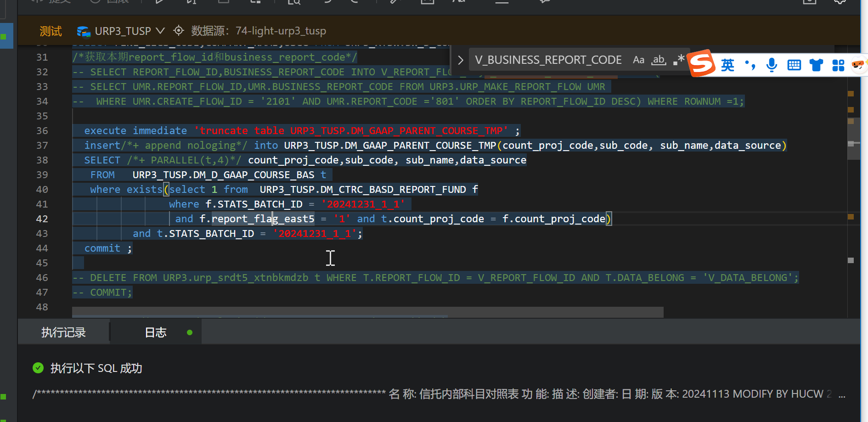Viewport: 868px width, 422px height.
Task: Click 'URP3_TUSP.DM_CTRC_BASD_REPORT_FUND' on line 40
Action: coord(363,190)
